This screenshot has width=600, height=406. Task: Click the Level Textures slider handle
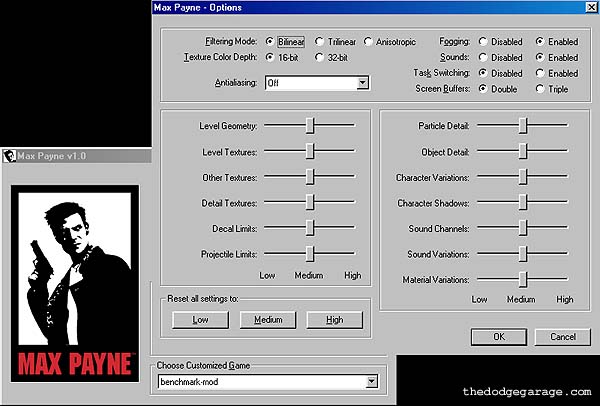click(x=310, y=151)
